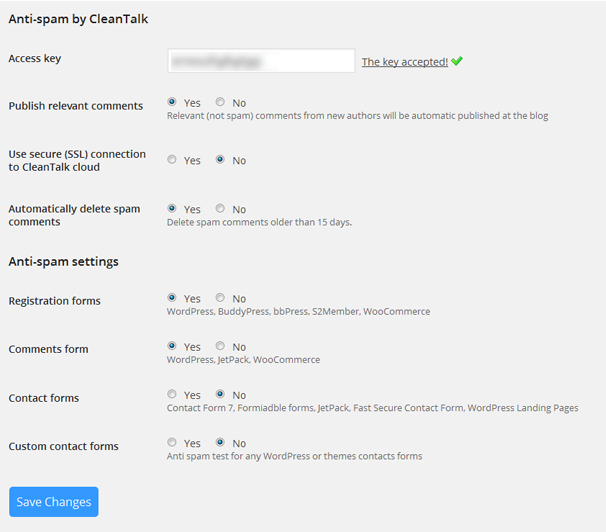Enable secure SSL connection with Yes
Screen dimensions: 606x532
(173, 159)
